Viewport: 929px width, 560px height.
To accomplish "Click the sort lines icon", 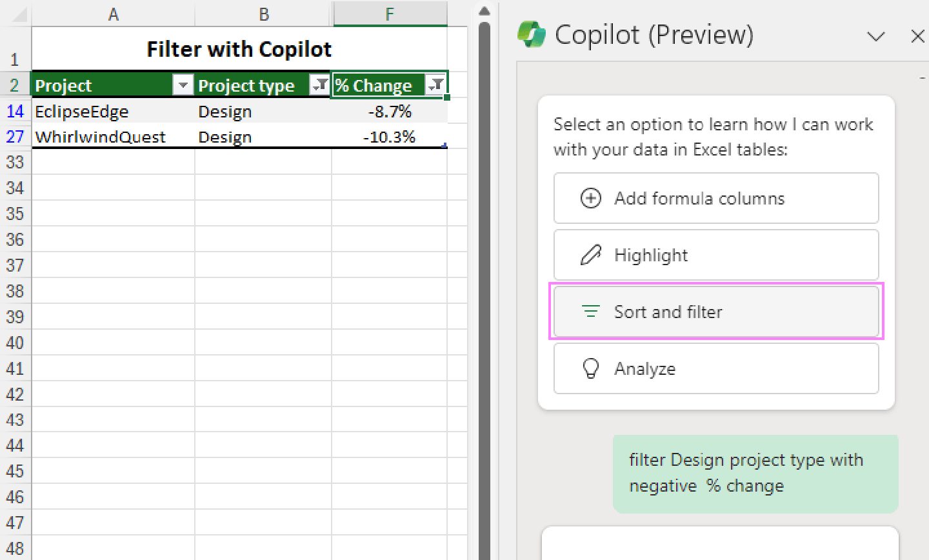I will (x=591, y=312).
